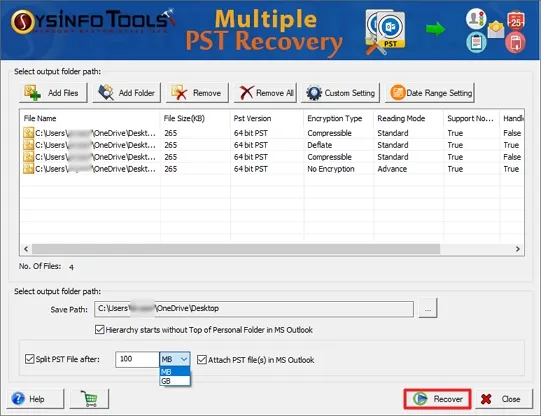
Task: Click the 'No Encryption' cell
Action: [x=331, y=169]
